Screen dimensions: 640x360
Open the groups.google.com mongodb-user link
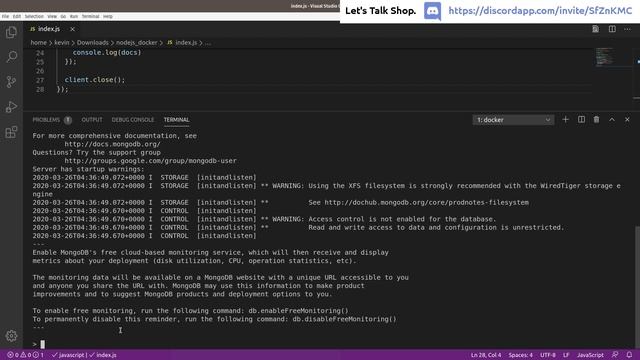[150, 161]
